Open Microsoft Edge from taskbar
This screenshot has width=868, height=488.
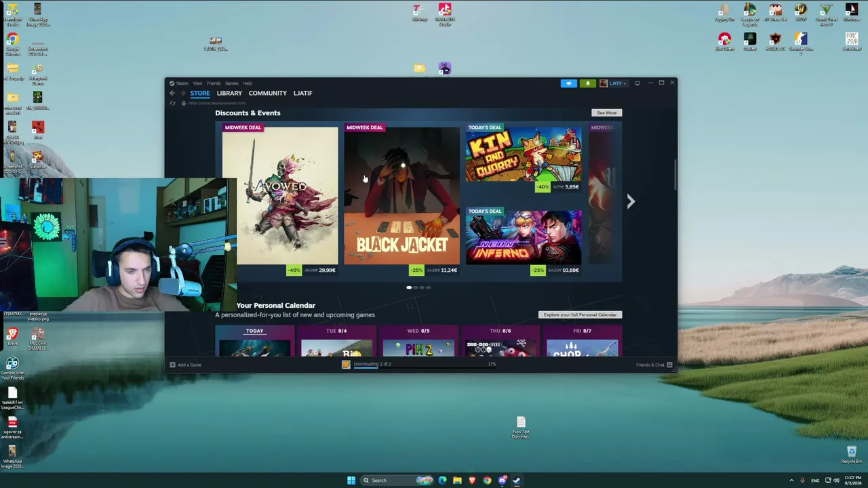(442, 481)
